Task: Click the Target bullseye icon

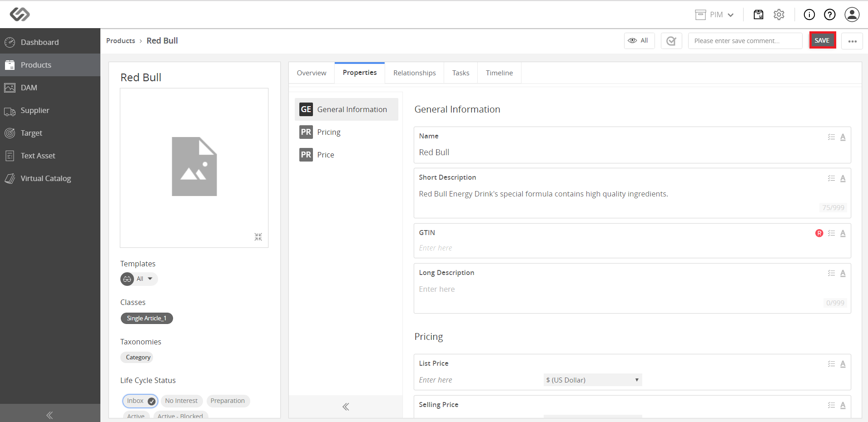Action: (10, 133)
